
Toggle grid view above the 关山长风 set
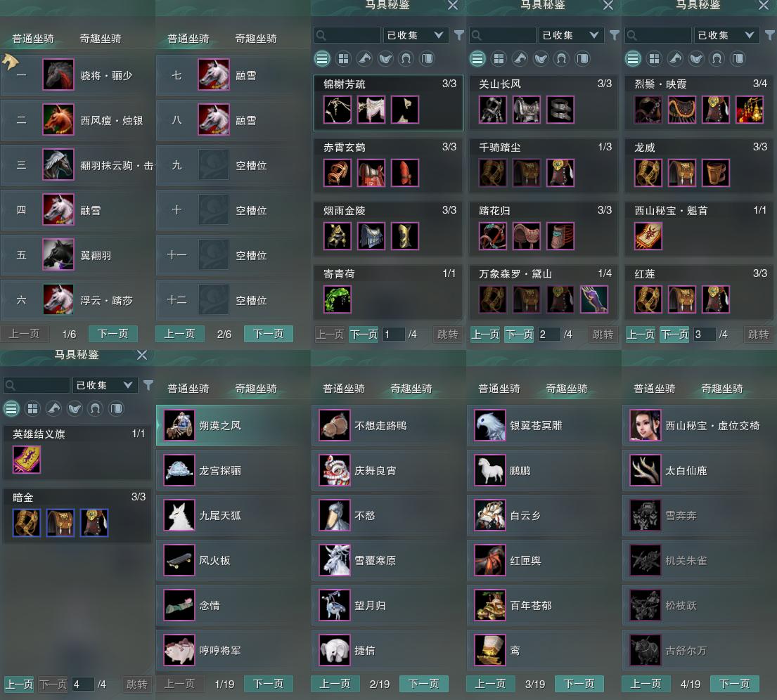[x=499, y=59]
